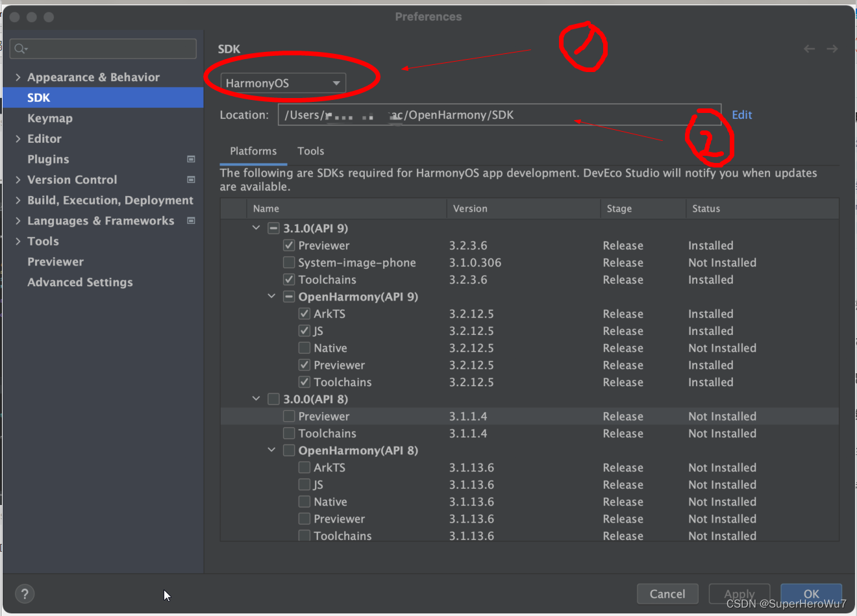
Task: Click the Cancel button
Action: (x=667, y=594)
